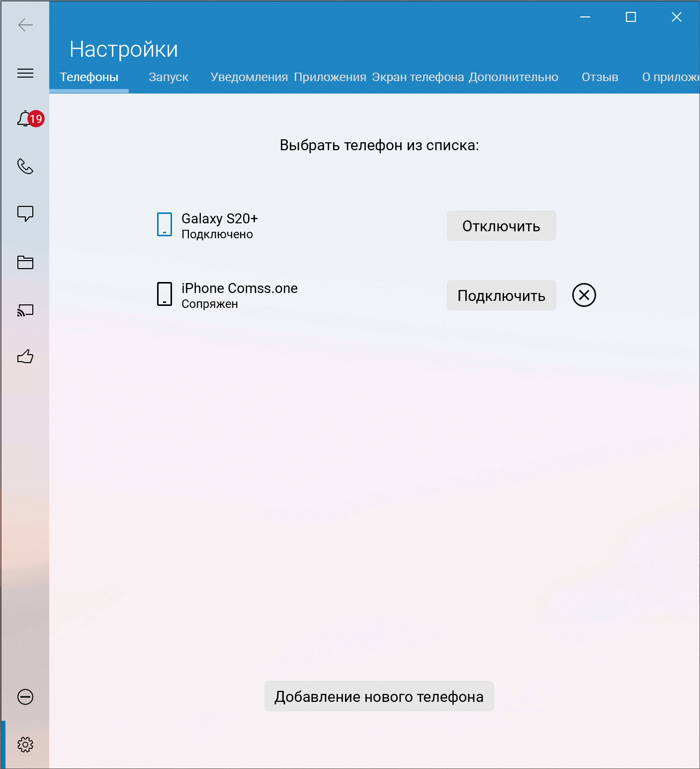Open the screen cast icon in sidebar
This screenshot has width=700, height=769.
[25, 310]
